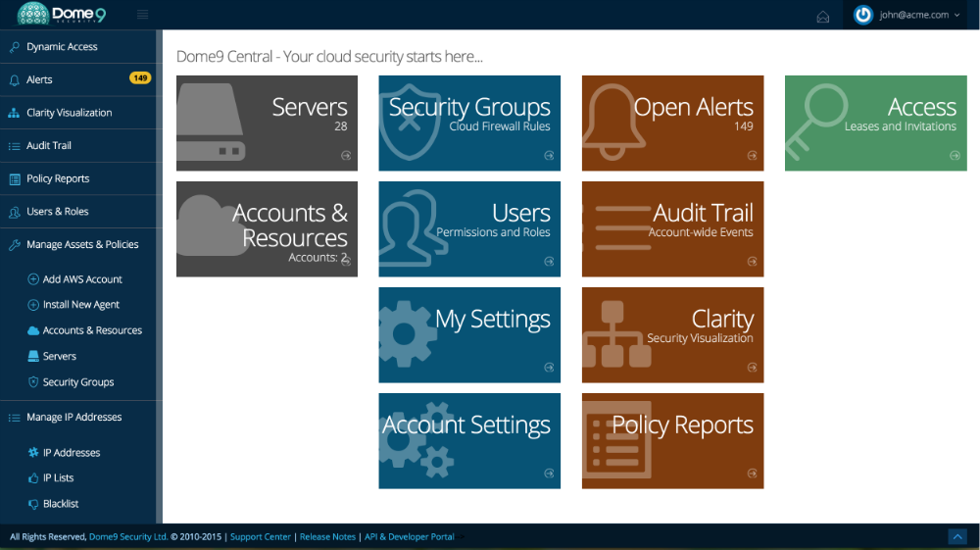Click the scroll-to-top arrow button
The width and height of the screenshot is (980, 550).
[x=956, y=537]
